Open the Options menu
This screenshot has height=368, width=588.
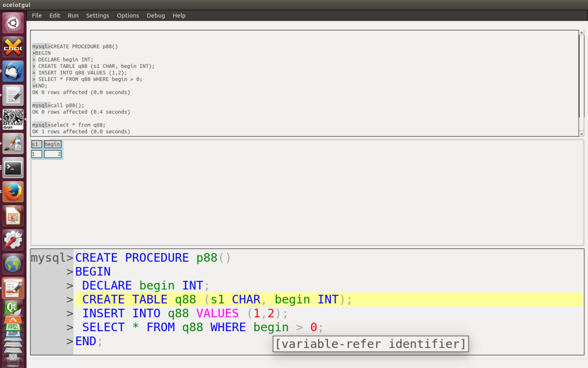[128, 16]
